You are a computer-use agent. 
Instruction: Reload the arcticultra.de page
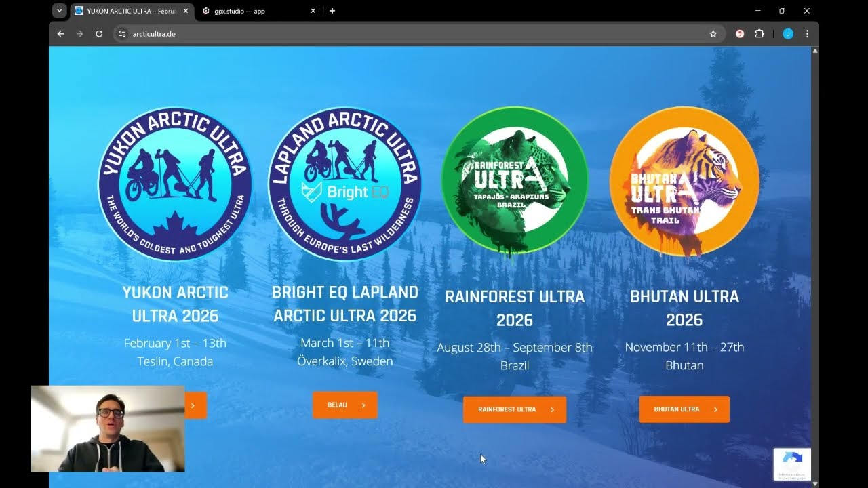[99, 34]
